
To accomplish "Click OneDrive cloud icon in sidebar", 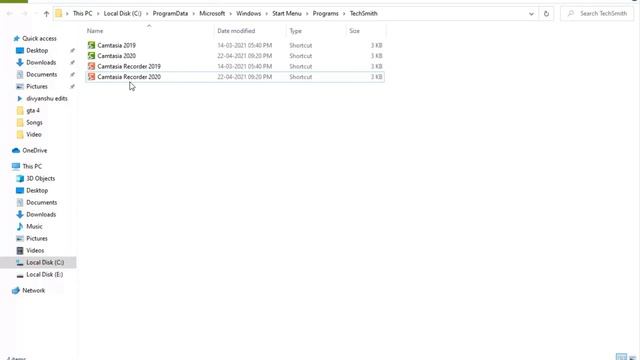I will pyautogui.click(x=16, y=150).
